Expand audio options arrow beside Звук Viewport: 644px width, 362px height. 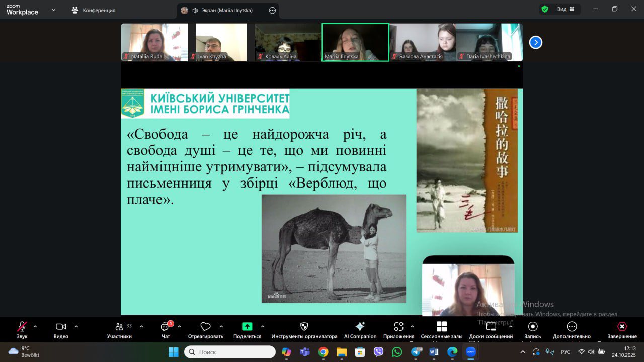coord(35,326)
